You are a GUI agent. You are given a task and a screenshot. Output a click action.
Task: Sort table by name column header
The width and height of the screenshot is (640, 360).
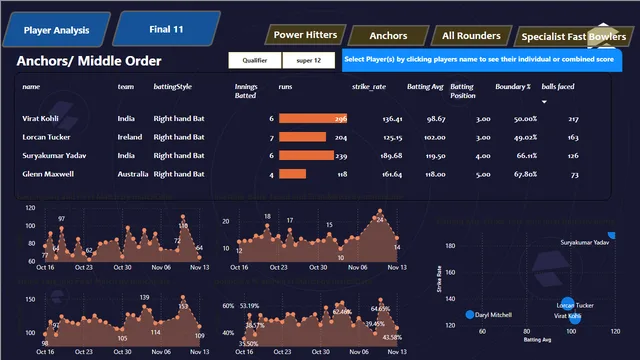(x=31, y=87)
